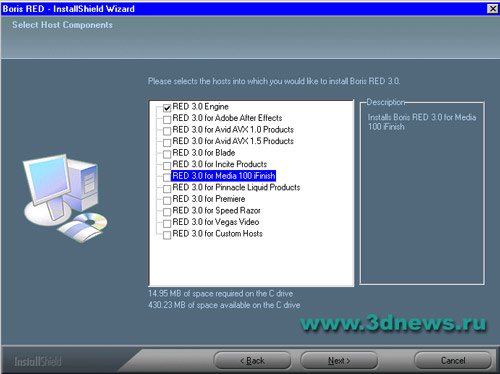Tick the Custom Hosts checkbox
The image size is (500, 374).
point(167,235)
